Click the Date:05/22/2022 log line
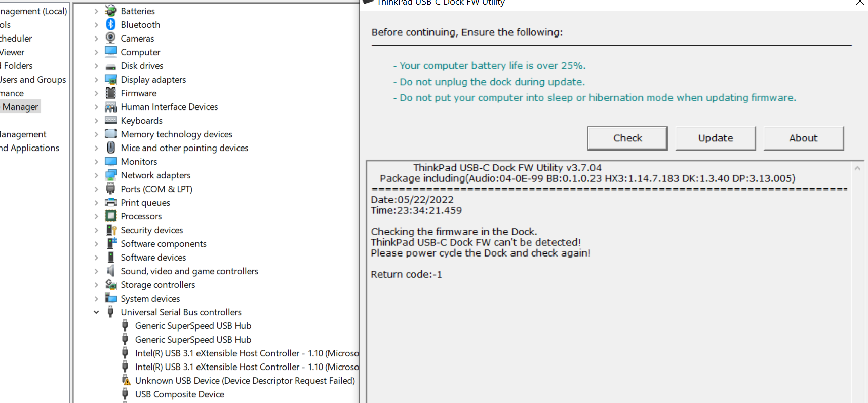 click(x=412, y=200)
